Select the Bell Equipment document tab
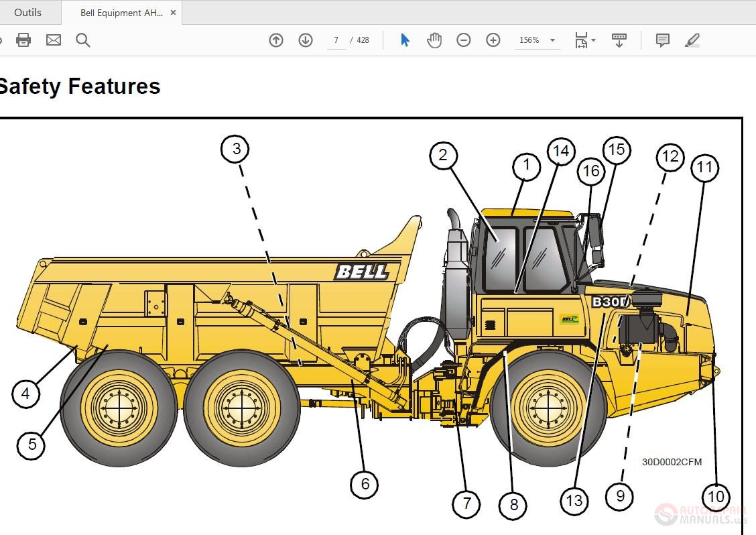756x535 pixels. [121, 13]
